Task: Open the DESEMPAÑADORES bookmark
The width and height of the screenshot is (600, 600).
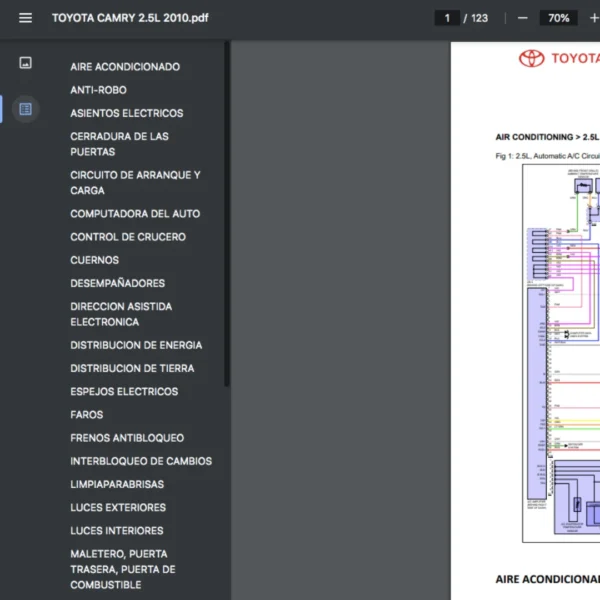Action: coord(117,283)
